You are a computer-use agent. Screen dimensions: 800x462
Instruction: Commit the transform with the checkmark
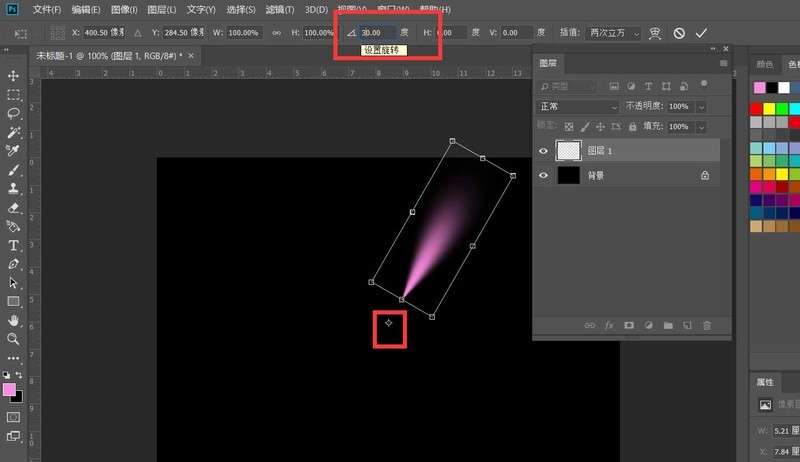(x=701, y=33)
